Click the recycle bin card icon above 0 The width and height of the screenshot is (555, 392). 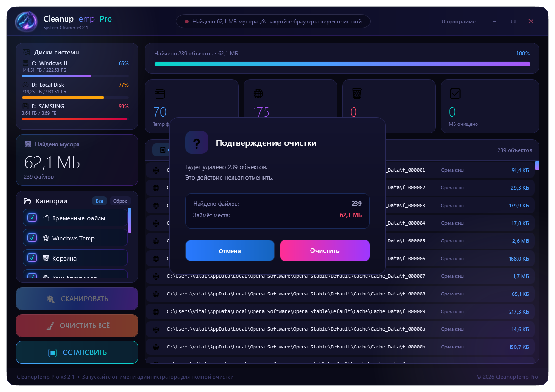point(356,94)
